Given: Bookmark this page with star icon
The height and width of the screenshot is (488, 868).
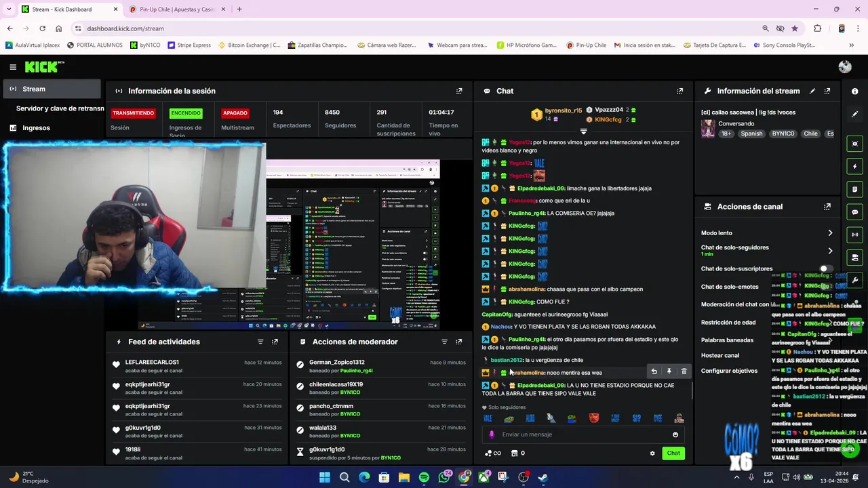Looking at the screenshot, I should (794, 28).
